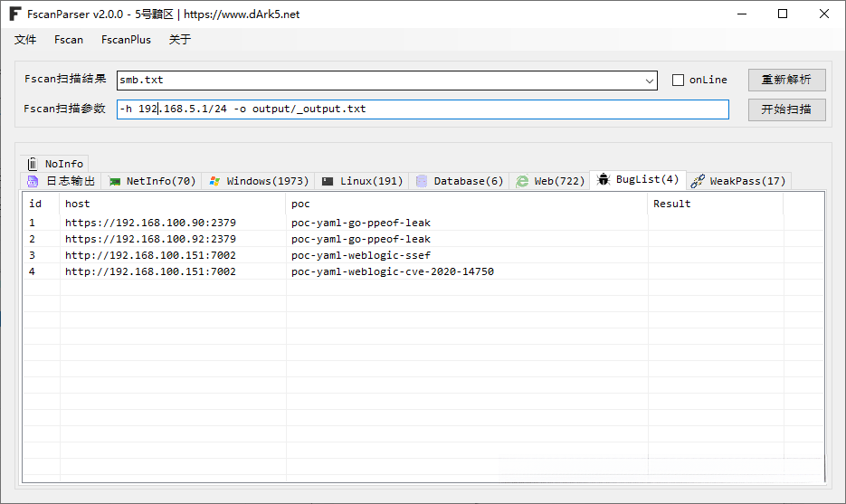The image size is (846, 504).
Task: Click poc-yaml-go-ppeof-leak in row 2
Action: click(x=361, y=239)
